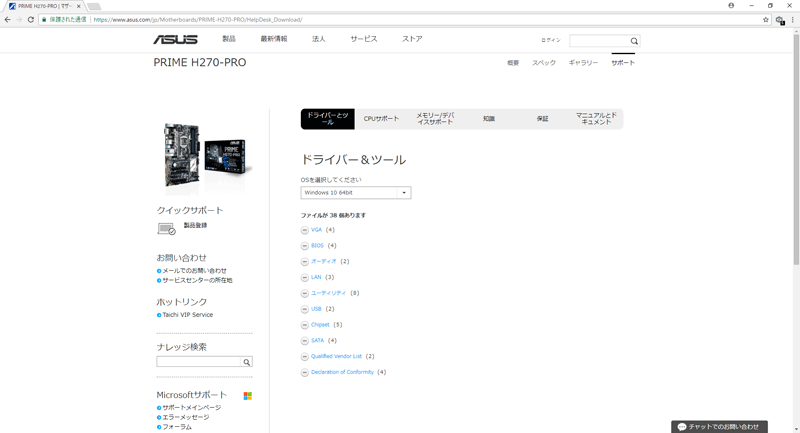Image resolution: width=800 pixels, height=433 pixels.
Task: Open 法人 menu in top navigation
Action: click(319, 39)
